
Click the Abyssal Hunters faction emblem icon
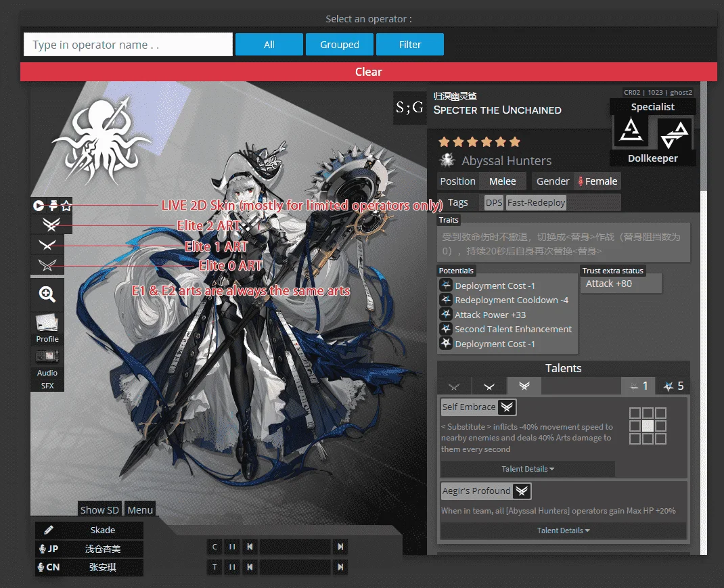447,160
